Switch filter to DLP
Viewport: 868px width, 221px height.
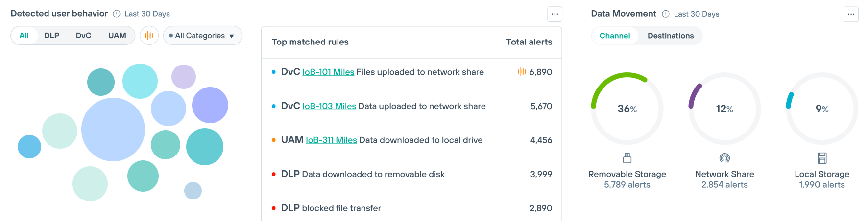(51, 36)
